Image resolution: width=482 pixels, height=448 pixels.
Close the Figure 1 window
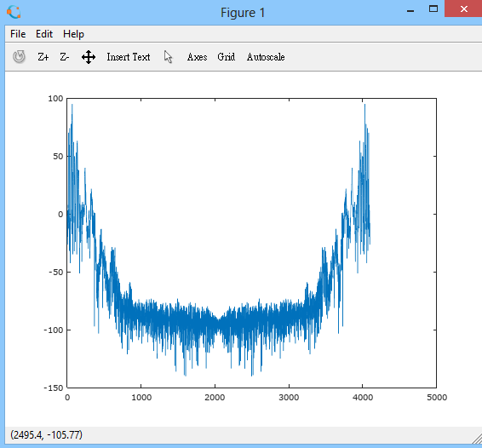tap(463, 9)
